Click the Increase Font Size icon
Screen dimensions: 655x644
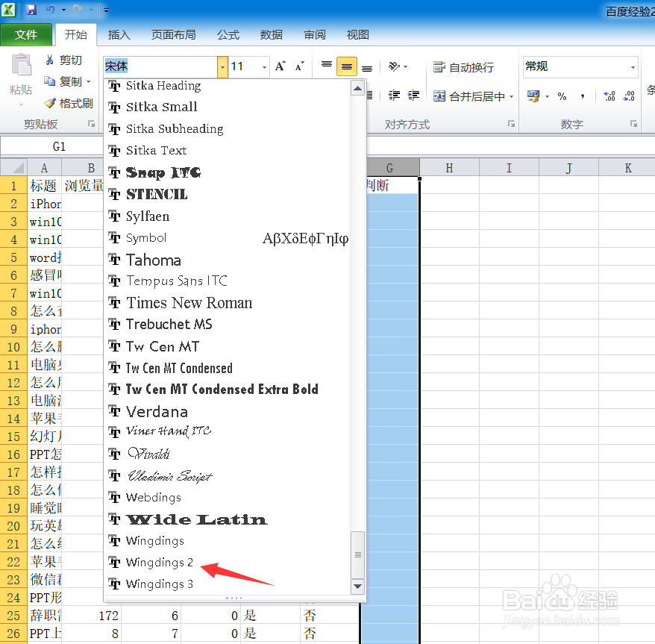281,66
